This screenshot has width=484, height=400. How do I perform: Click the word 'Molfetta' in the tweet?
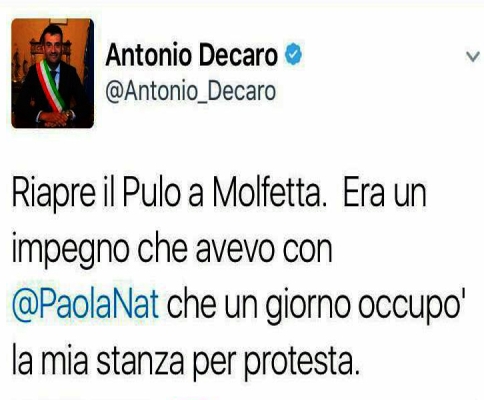coord(269,193)
